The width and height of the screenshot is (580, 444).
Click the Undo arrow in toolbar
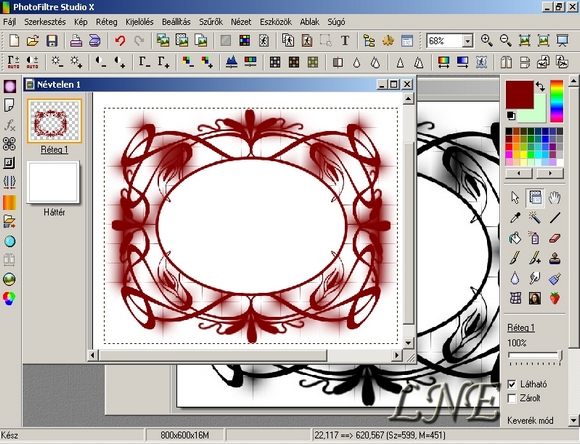pyautogui.click(x=120, y=40)
